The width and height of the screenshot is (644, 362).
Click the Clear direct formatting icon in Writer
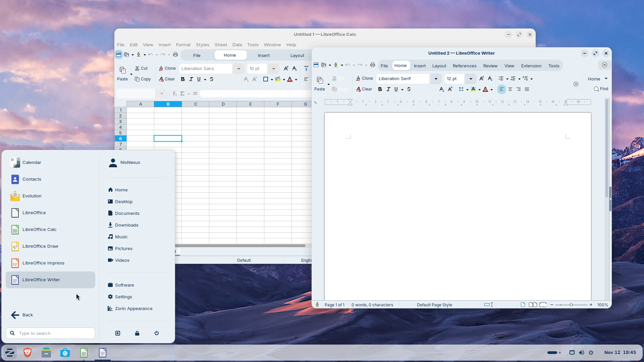364,89
